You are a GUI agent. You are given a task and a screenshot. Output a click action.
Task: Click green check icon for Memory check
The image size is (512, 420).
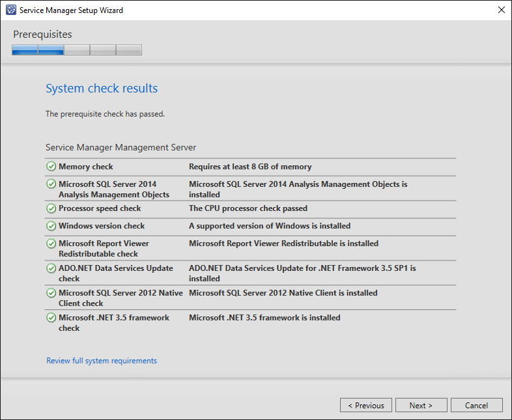[x=51, y=167]
